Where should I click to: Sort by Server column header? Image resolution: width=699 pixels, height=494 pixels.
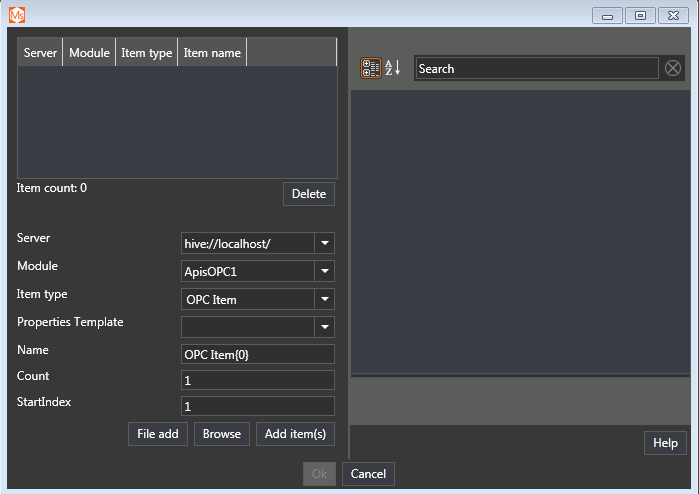(x=40, y=53)
